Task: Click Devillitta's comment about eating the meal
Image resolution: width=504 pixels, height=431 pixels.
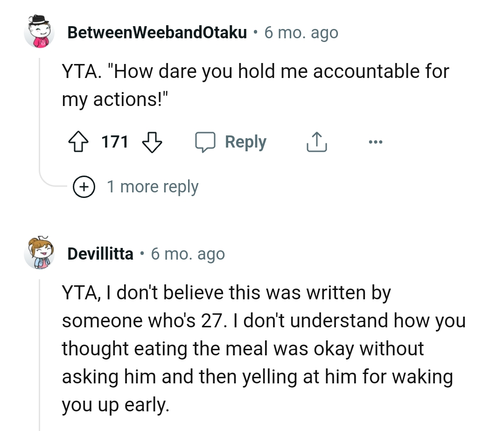Action: pos(263,349)
